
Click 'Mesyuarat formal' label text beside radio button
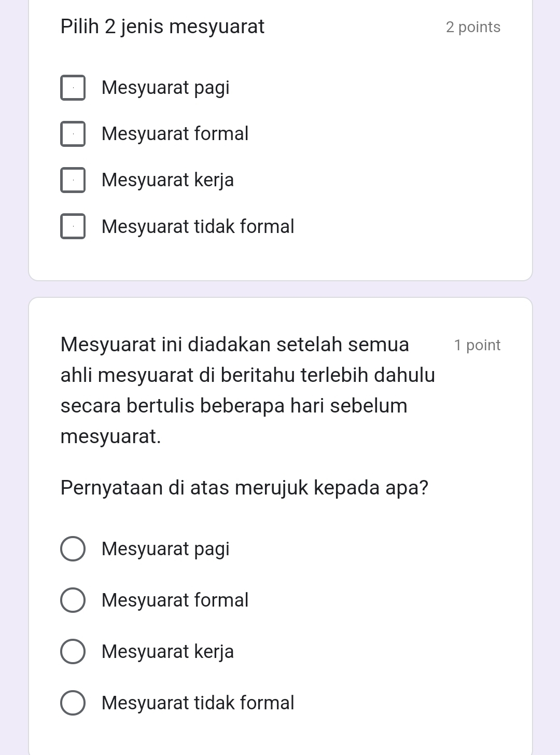click(x=175, y=600)
